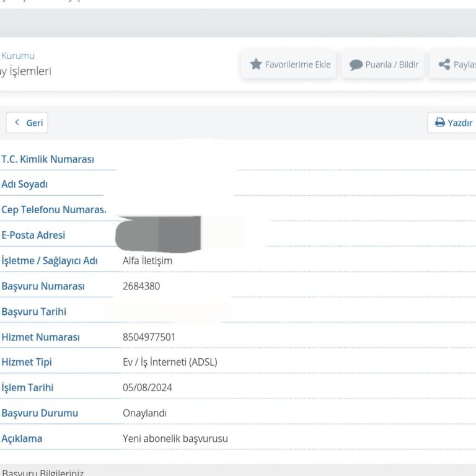Click the date value 05/08/2024
This screenshot has height=476, width=476.
[x=148, y=388]
